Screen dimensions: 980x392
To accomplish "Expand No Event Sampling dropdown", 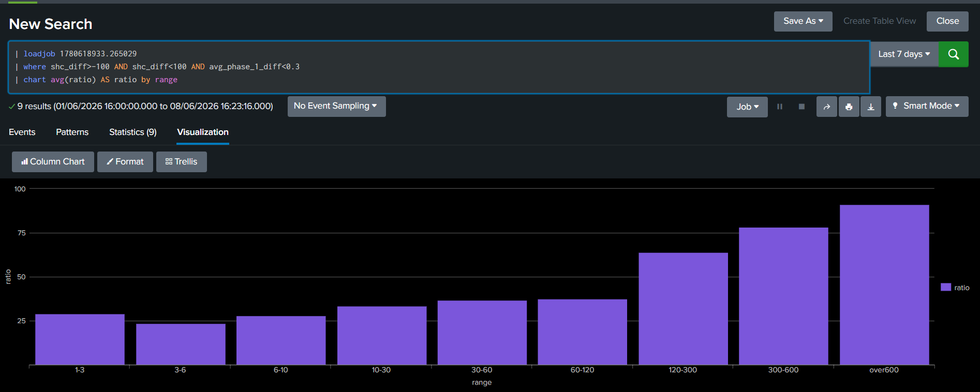I will (336, 106).
